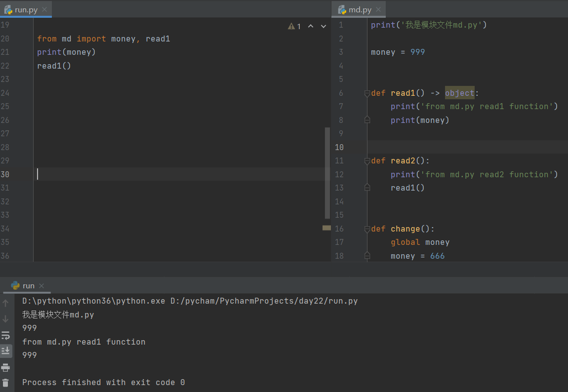Screen dimensions: 568x392
Task: Click 'global money' line in md.py
Action: 420,242
